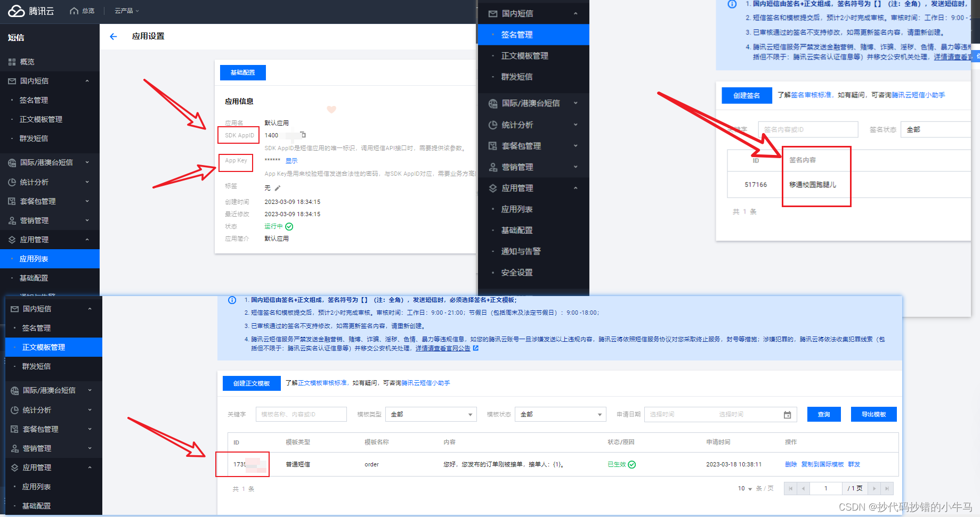Click 国际/港澳台短信 globe icon in the 应用设置 sidebar
The width and height of the screenshot is (980, 517).
pos(12,162)
